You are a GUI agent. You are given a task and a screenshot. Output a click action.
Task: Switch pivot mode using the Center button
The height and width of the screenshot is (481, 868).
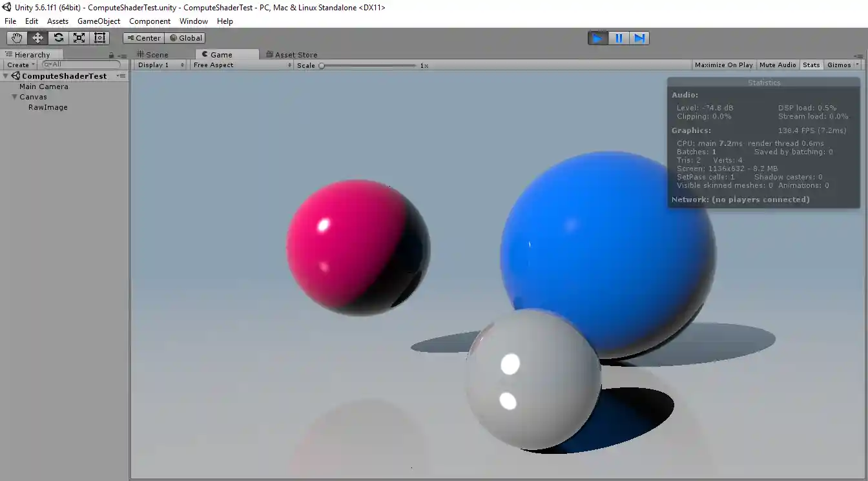[143, 37]
